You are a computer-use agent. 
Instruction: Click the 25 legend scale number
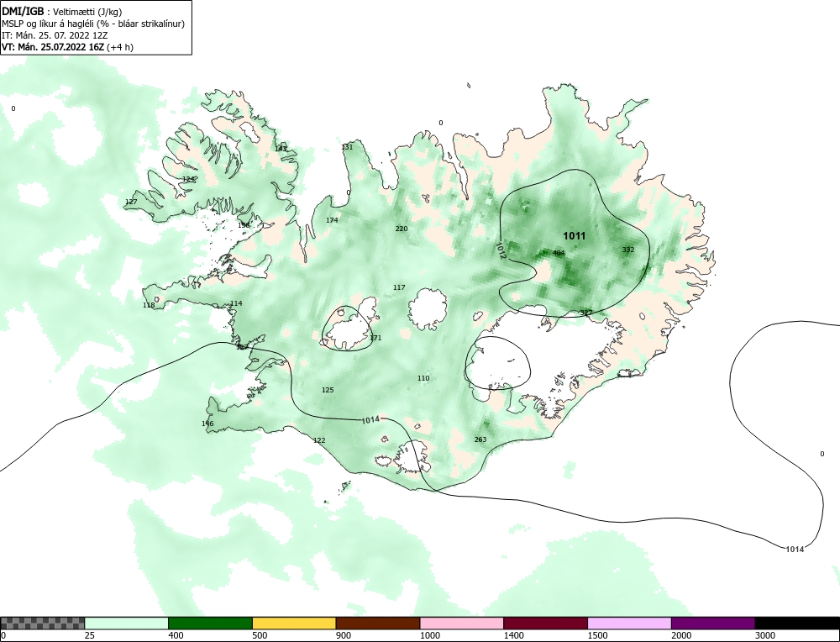pos(89,635)
